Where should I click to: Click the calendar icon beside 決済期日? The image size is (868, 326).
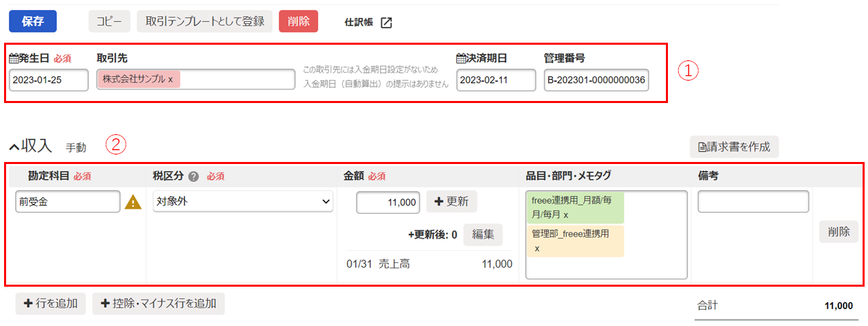(462, 59)
